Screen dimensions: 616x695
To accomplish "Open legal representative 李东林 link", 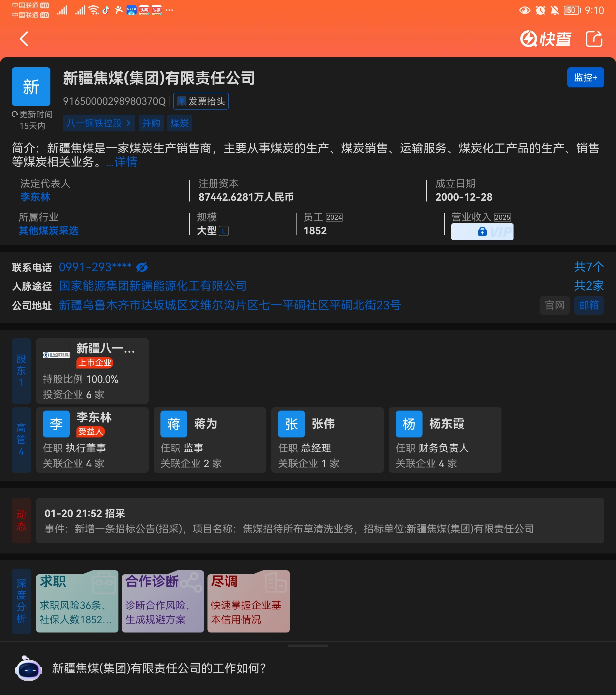I will 35,197.
